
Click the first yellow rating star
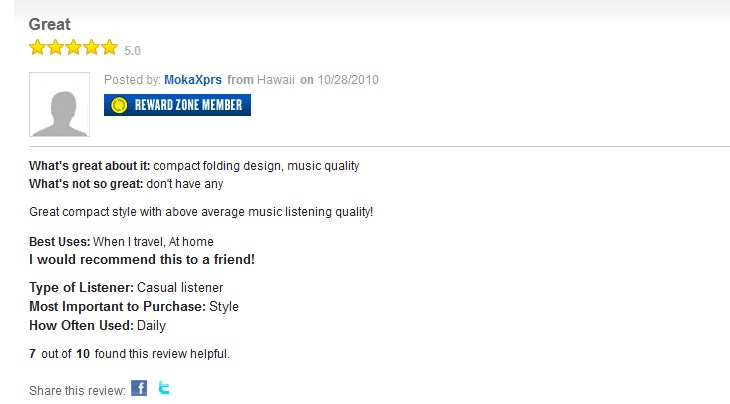click(x=38, y=47)
